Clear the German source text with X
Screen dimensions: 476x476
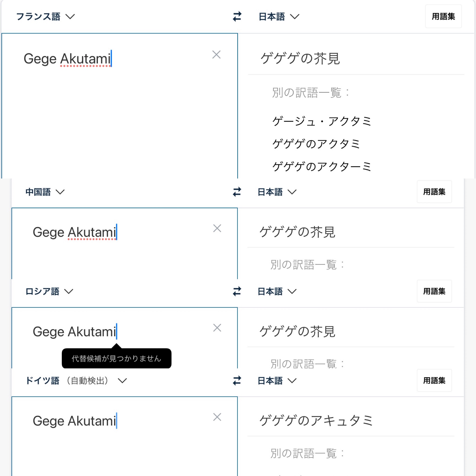(217, 417)
